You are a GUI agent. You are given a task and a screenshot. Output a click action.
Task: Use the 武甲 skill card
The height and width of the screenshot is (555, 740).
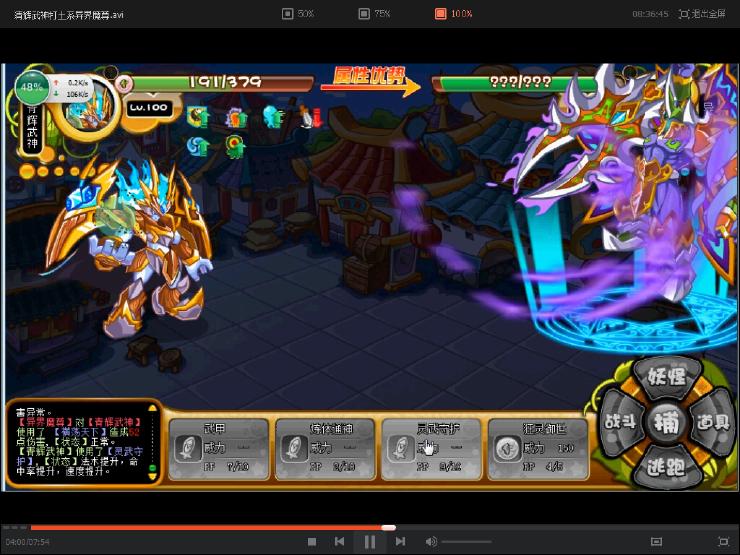pos(219,448)
